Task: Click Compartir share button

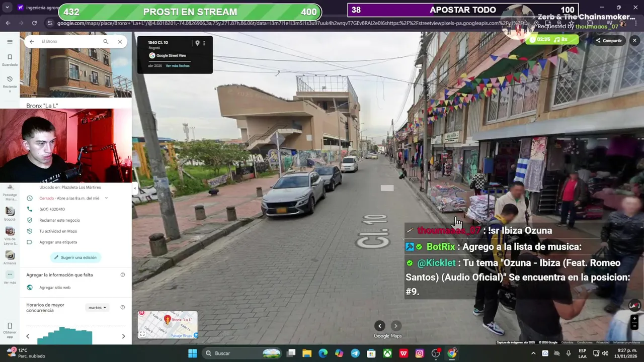Action: [x=609, y=40]
